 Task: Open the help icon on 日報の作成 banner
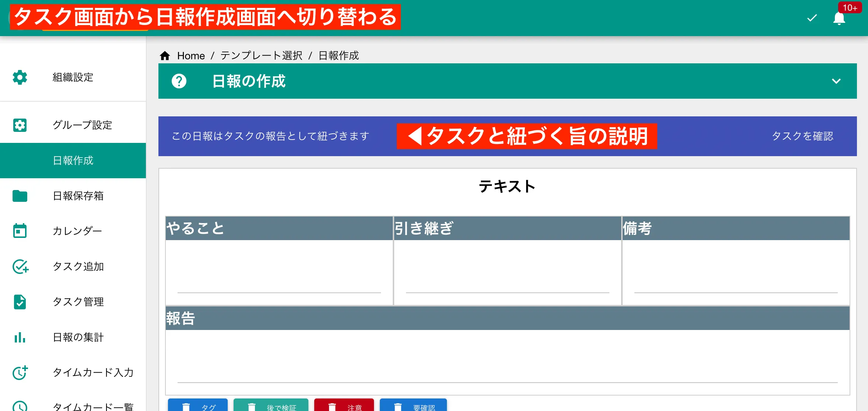pyautogui.click(x=179, y=81)
